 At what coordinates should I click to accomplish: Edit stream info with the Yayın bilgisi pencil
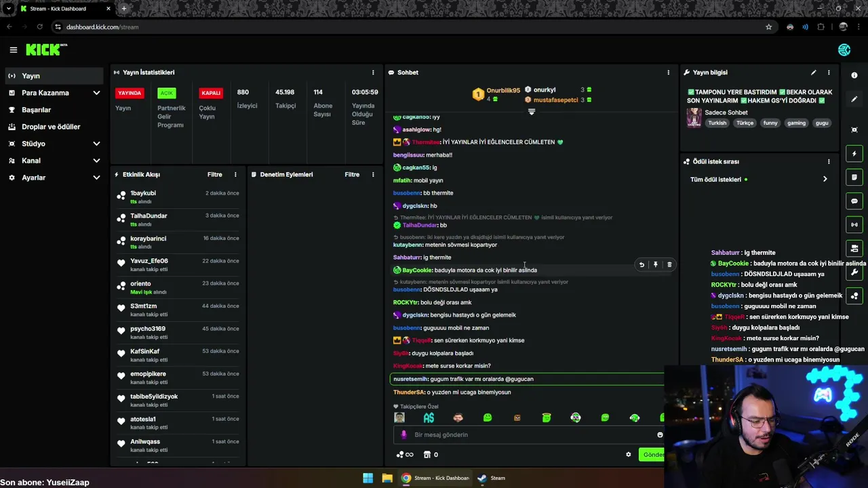click(813, 73)
